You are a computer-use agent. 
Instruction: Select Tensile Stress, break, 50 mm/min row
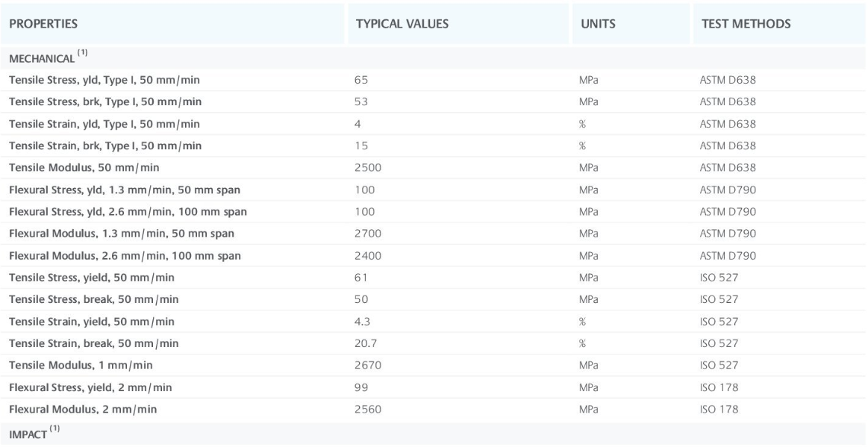pyautogui.click(x=434, y=299)
